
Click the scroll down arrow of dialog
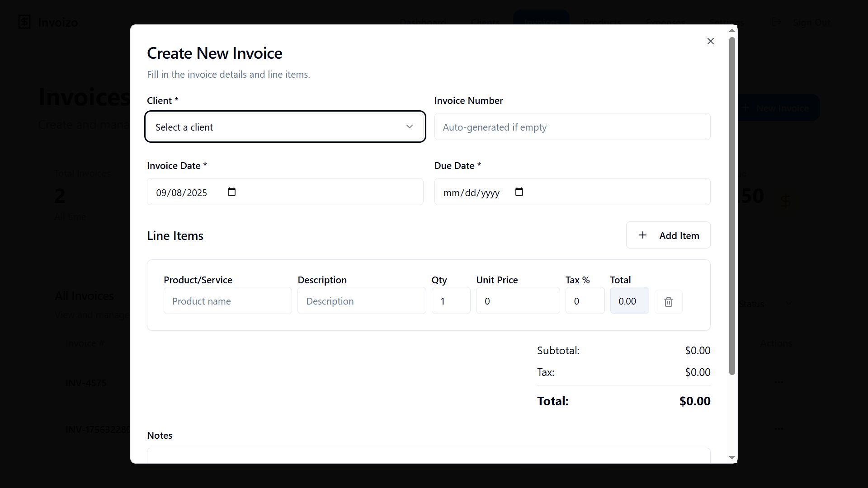click(732, 458)
